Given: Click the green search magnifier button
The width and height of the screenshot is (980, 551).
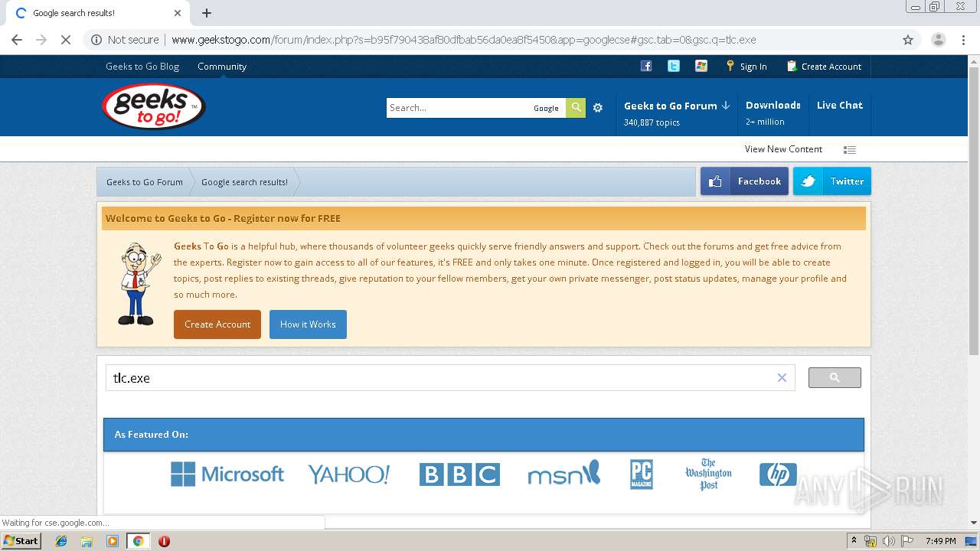Looking at the screenshot, I should (x=576, y=108).
